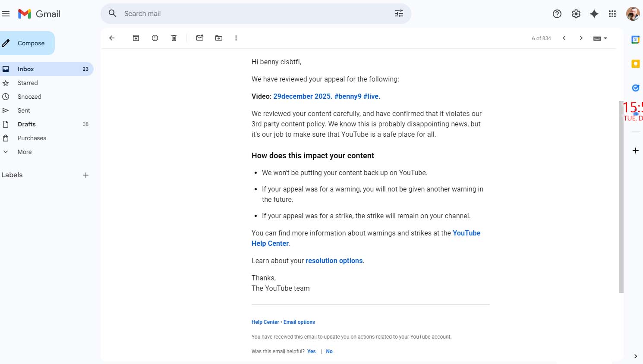
Task: Open input tools keyboard dropdown
Action: pyautogui.click(x=600, y=38)
